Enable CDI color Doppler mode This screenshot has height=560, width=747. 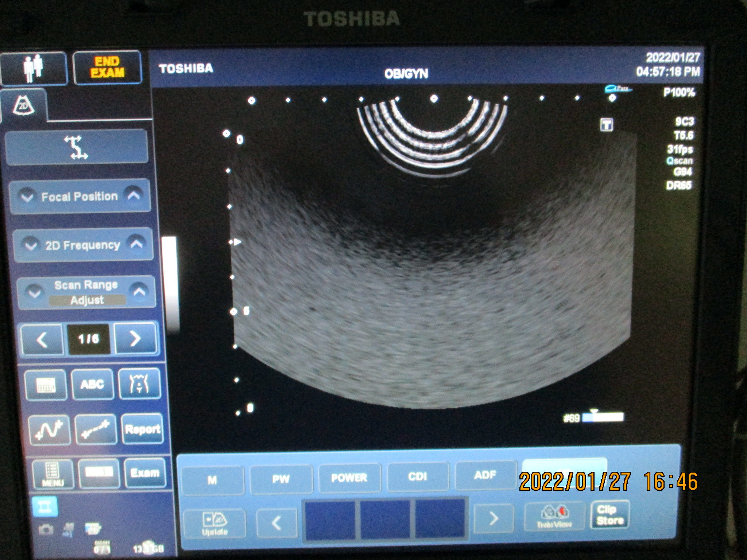point(417,477)
